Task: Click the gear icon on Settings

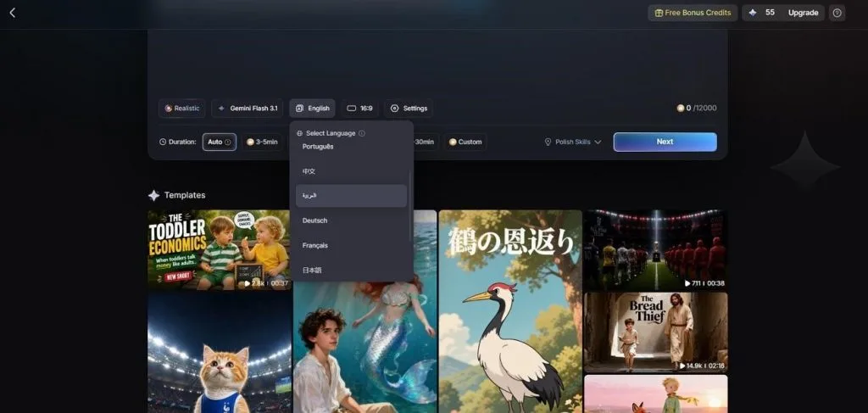Action: [394, 109]
